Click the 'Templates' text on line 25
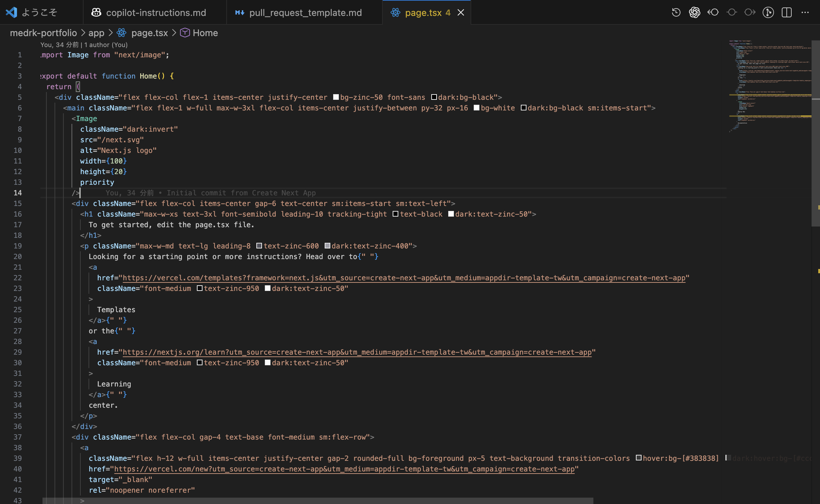 [x=116, y=310]
